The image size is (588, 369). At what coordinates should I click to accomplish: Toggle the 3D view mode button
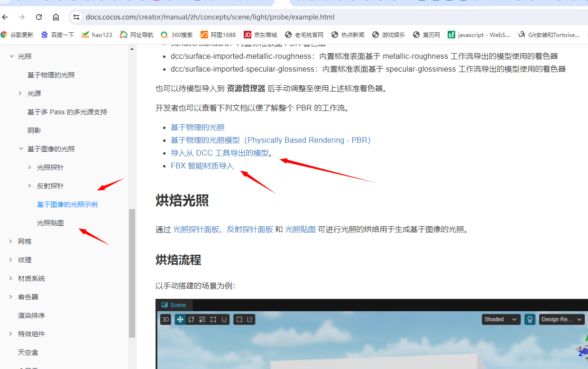[x=165, y=319]
